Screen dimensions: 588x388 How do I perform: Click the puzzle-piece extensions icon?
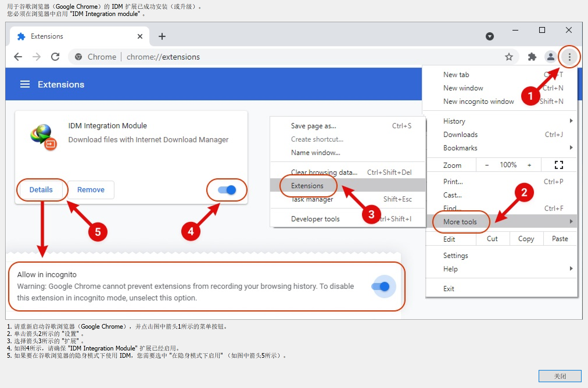532,57
